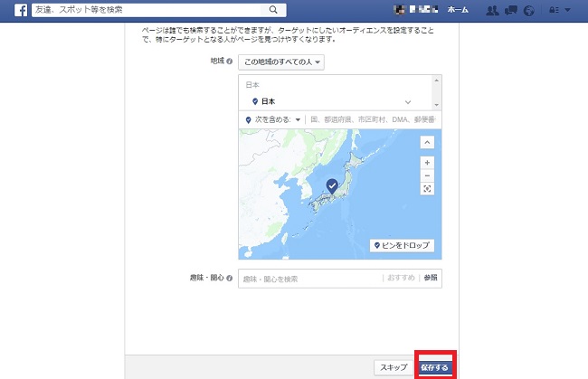Open the 次を含める dropdown
This screenshot has height=379, width=588.
pos(273,120)
